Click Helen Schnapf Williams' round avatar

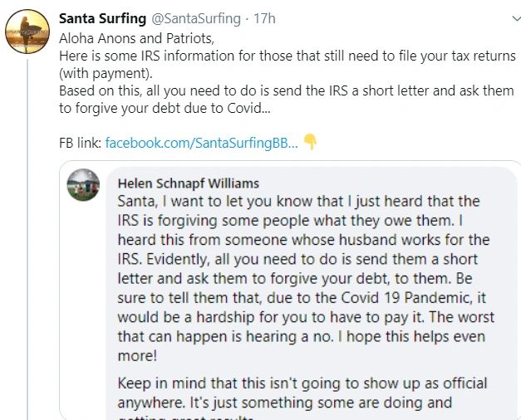tap(83, 184)
